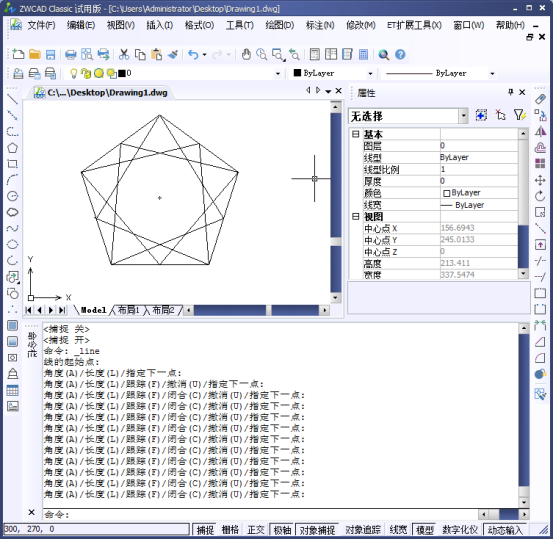Open the 编辑(E) menu
This screenshot has width=554, height=540.
pyautogui.click(x=81, y=25)
